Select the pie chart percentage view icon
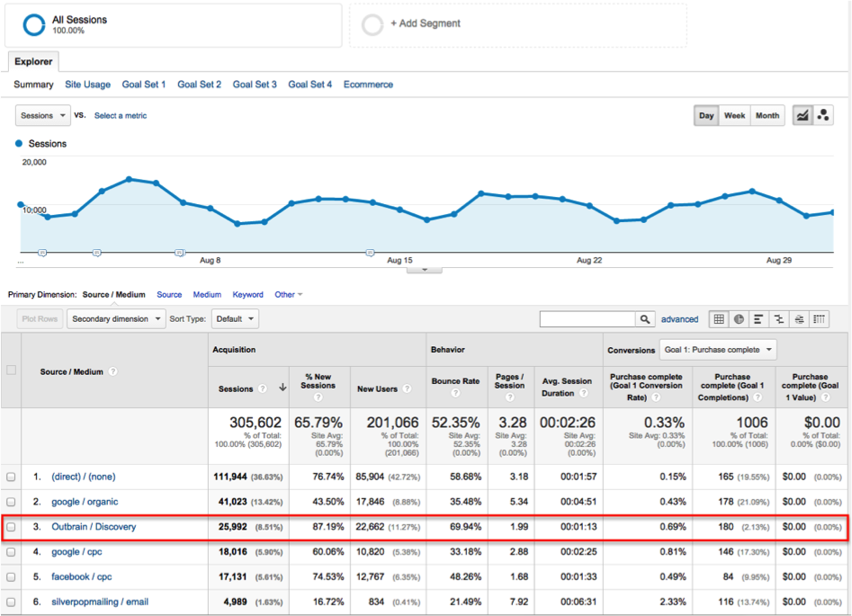The height and width of the screenshot is (616, 852). pos(739,319)
